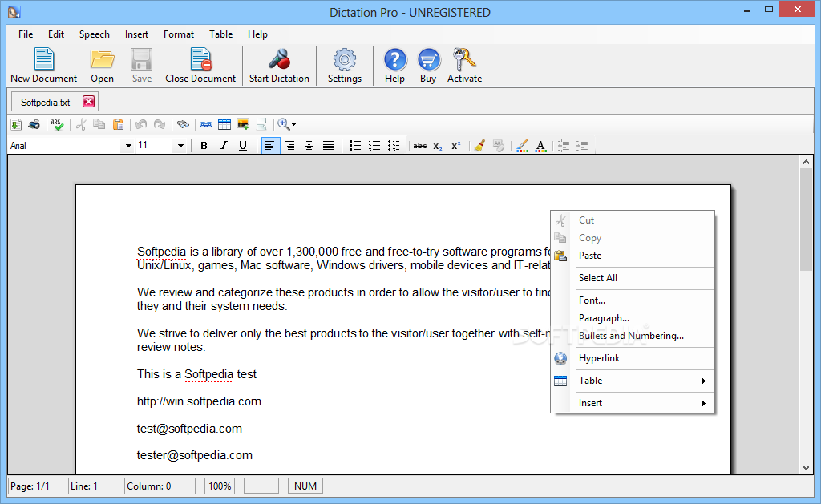The width and height of the screenshot is (821, 504).
Task: Toggle Italic formatting
Action: 224,146
